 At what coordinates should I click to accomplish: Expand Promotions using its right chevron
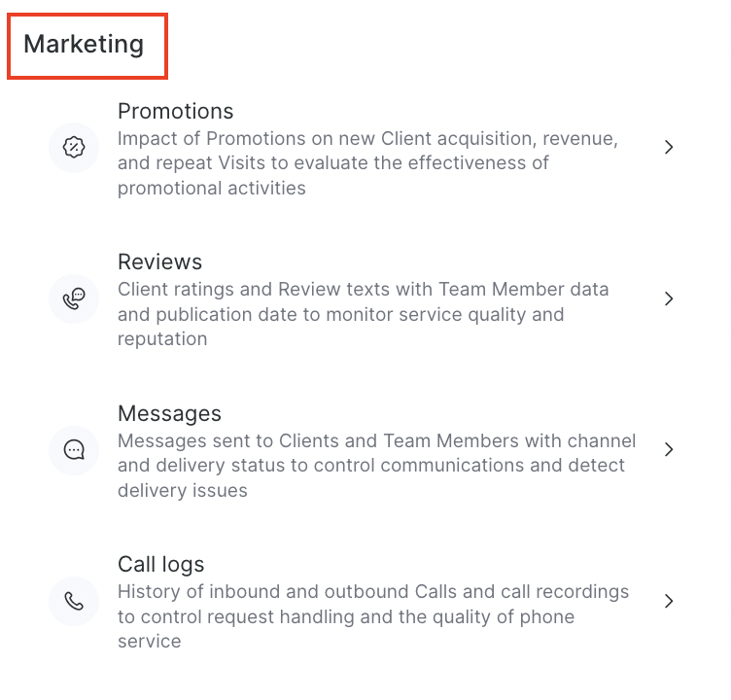tap(669, 148)
